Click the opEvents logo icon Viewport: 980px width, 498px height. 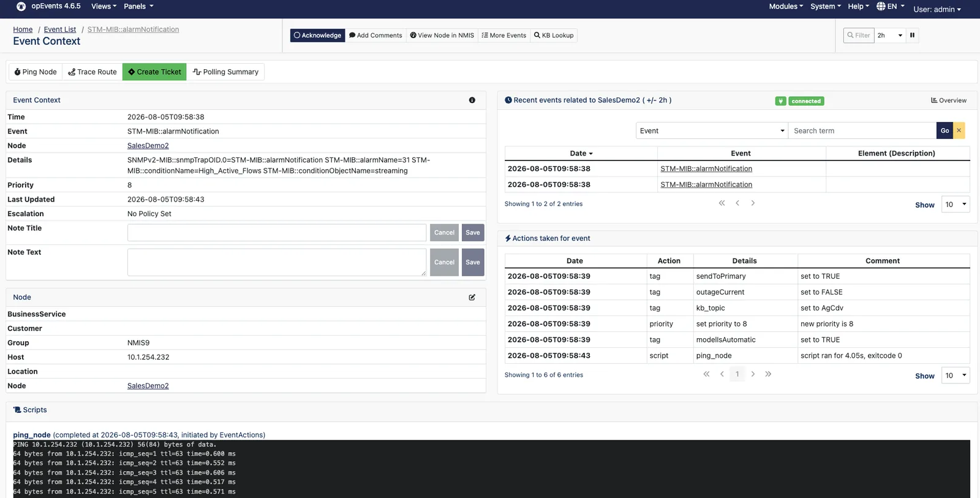tap(21, 6)
